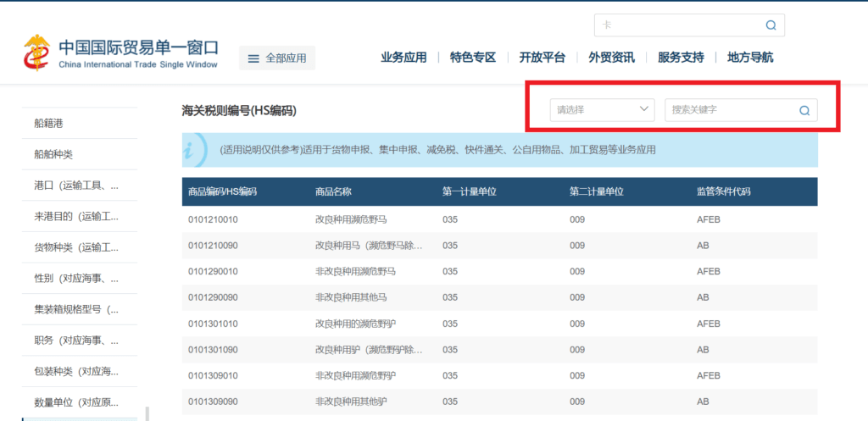Open the 业务应用 menu
The height and width of the screenshot is (421, 868).
[x=403, y=58]
